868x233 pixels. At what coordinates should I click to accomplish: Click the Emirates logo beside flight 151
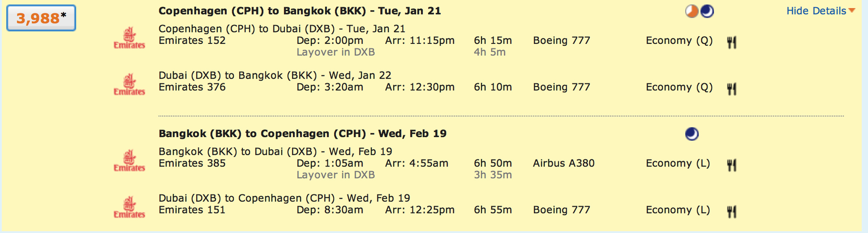(x=129, y=207)
